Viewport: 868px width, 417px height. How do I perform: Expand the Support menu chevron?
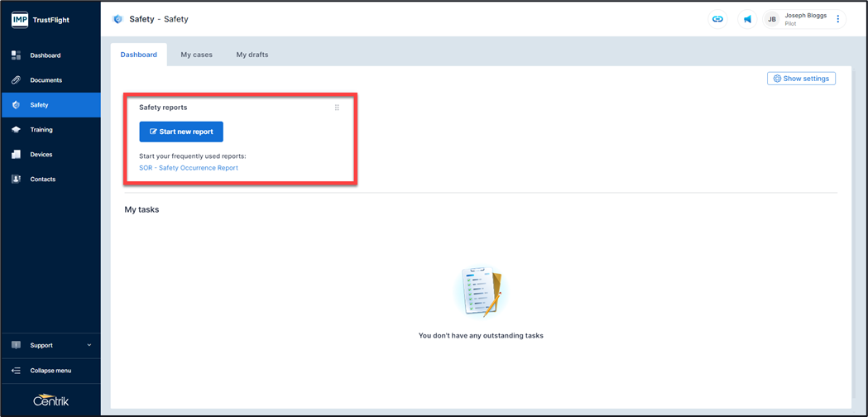pos(89,345)
